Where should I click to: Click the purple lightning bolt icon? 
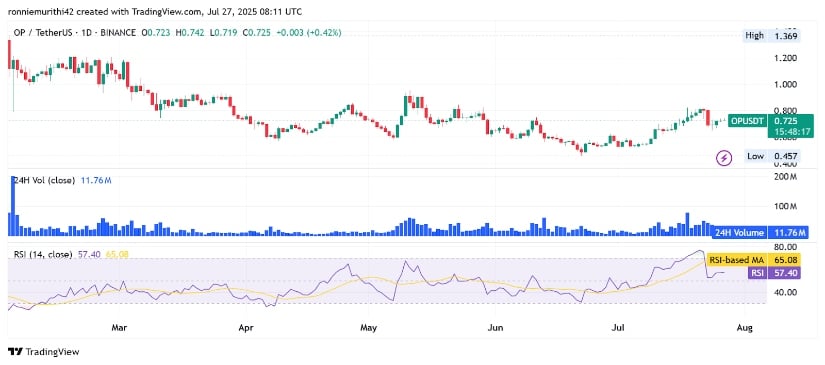[x=725, y=157]
